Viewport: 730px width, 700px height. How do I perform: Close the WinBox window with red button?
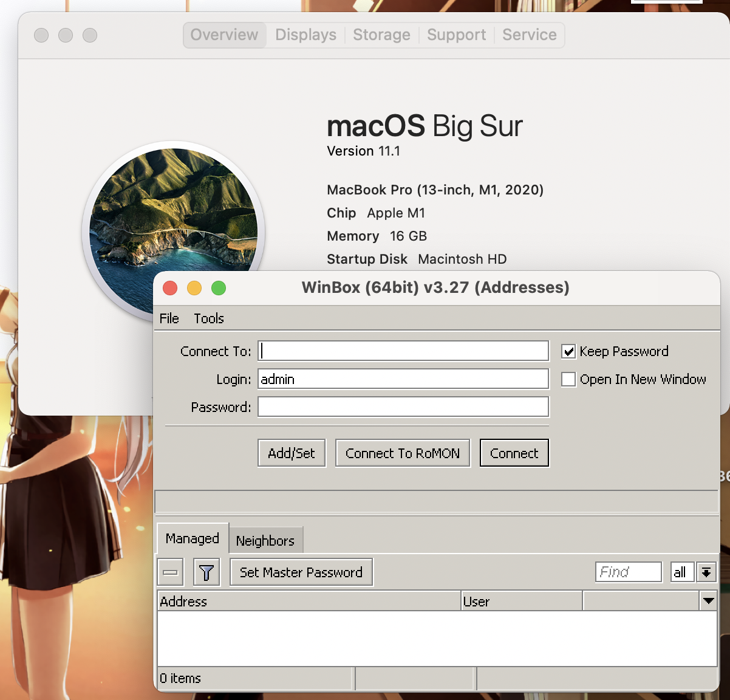click(x=170, y=288)
